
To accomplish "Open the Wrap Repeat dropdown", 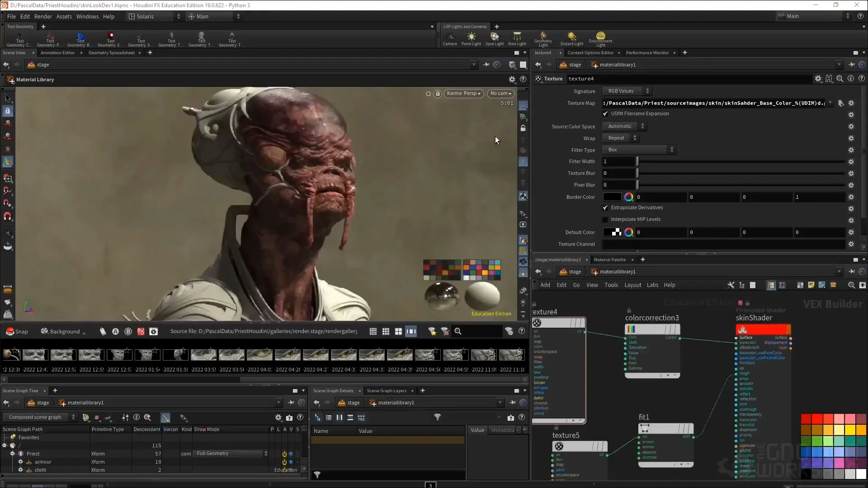I will coord(620,138).
